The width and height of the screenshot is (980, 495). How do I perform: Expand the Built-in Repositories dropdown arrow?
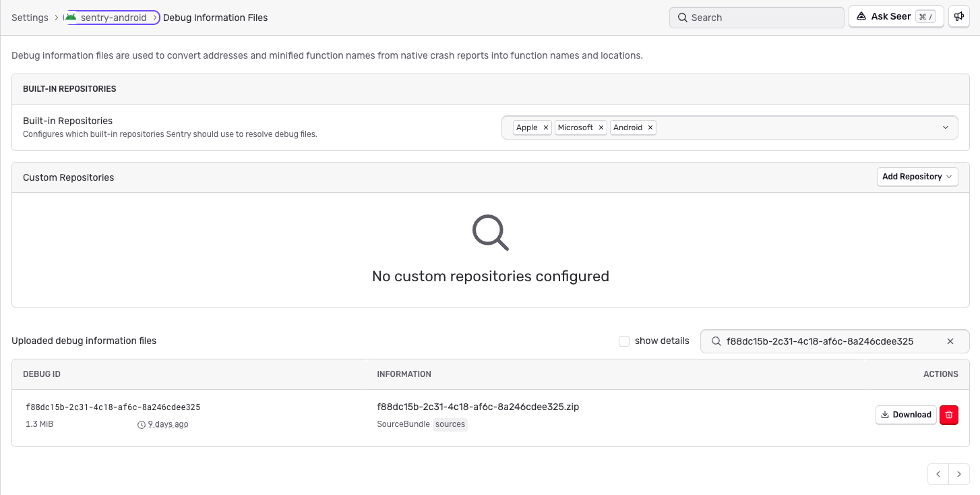(946, 127)
